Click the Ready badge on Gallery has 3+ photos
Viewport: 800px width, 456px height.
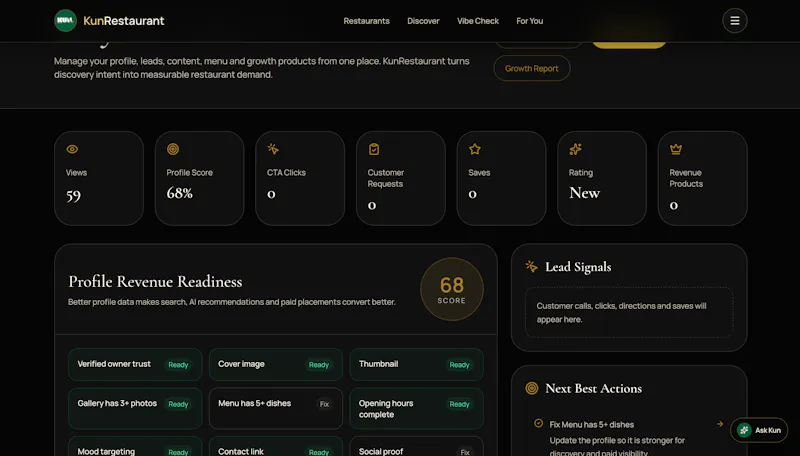(x=178, y=404)
